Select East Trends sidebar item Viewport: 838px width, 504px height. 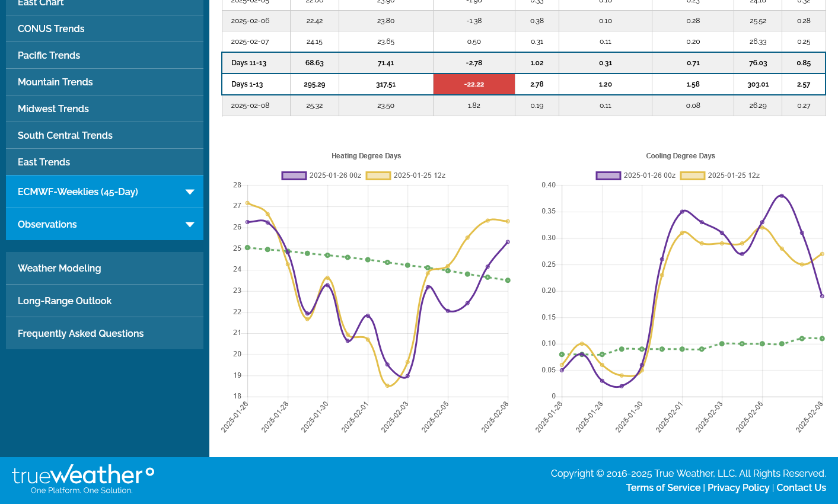pos(44,162)
